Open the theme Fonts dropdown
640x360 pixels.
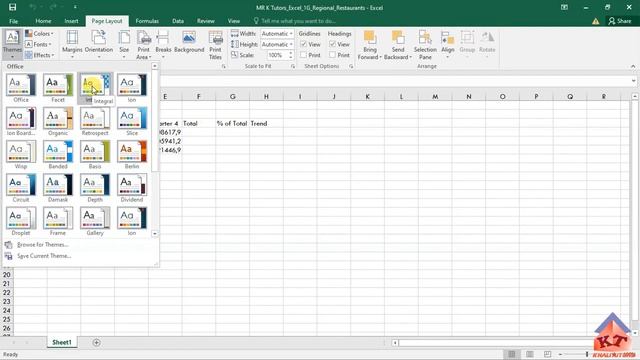point(38,44)
